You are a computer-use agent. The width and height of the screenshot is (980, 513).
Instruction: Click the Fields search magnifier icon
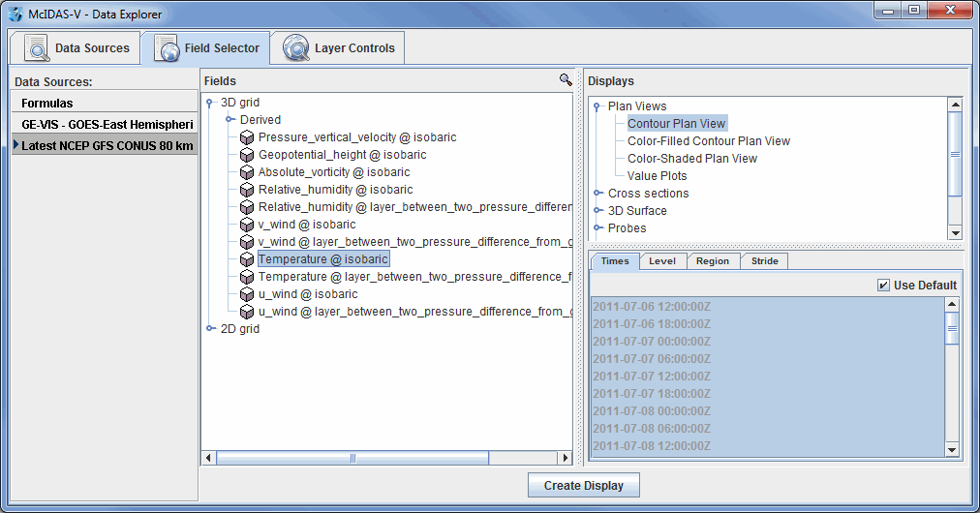click(x=566, y=80)
